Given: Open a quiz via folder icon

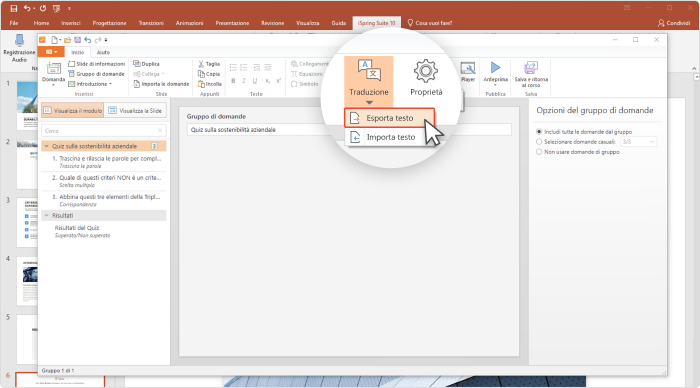Looking at the screenshot, I should point(67,40).
